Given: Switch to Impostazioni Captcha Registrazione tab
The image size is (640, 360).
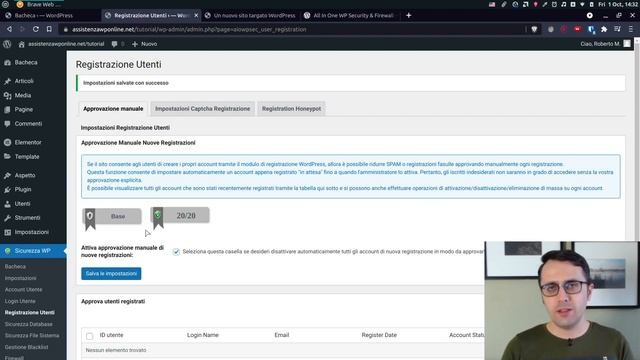Looking at the screenshot, I should 202,109.
